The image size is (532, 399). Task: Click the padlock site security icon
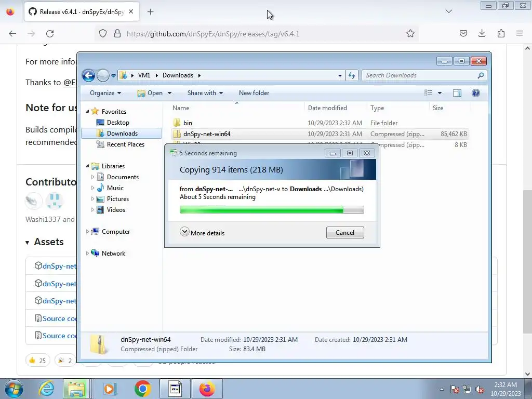click(x=117, y=33)
